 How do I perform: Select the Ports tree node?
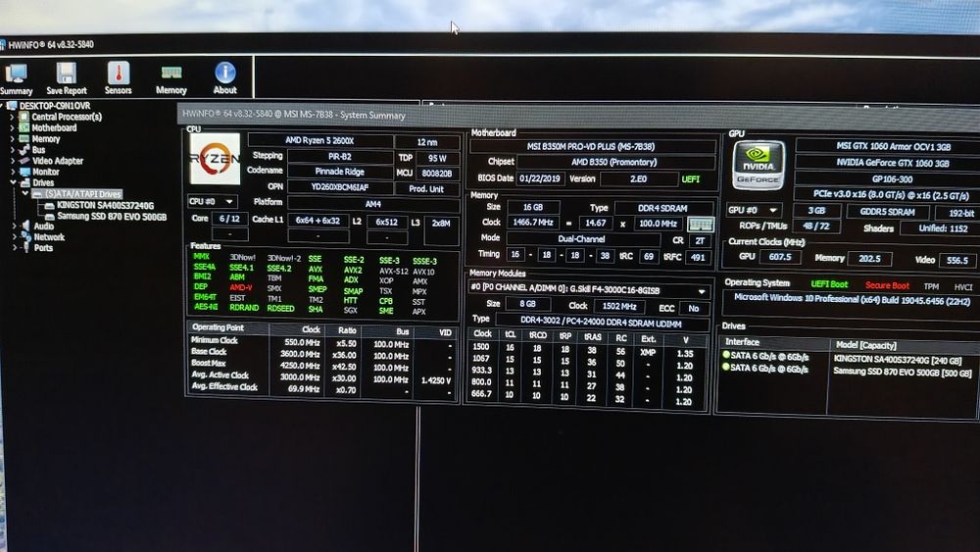[x=43, y=248]
